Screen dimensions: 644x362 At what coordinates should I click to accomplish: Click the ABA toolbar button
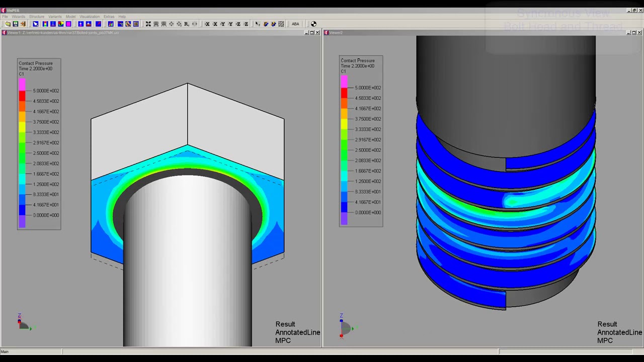coord(295,24)
